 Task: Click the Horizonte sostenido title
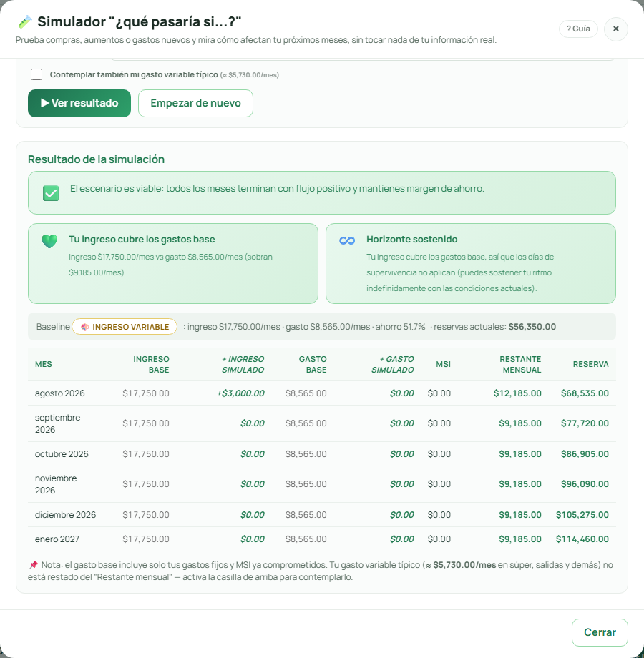point(412,239)
